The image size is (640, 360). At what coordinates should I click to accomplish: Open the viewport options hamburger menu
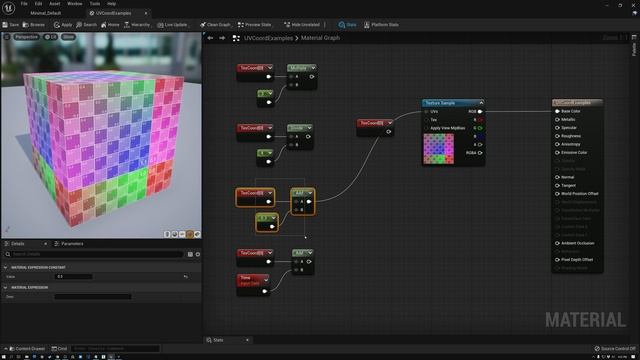[7, 37]
